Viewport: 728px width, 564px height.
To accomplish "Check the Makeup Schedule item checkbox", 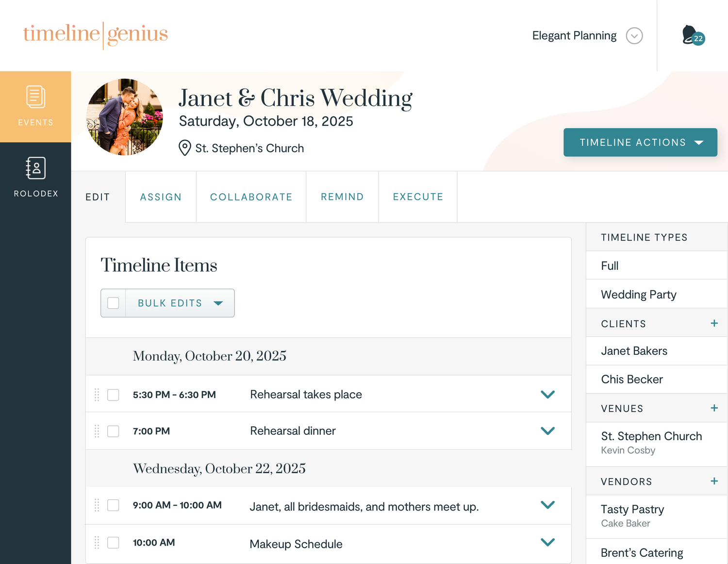I will coord(113,543).
